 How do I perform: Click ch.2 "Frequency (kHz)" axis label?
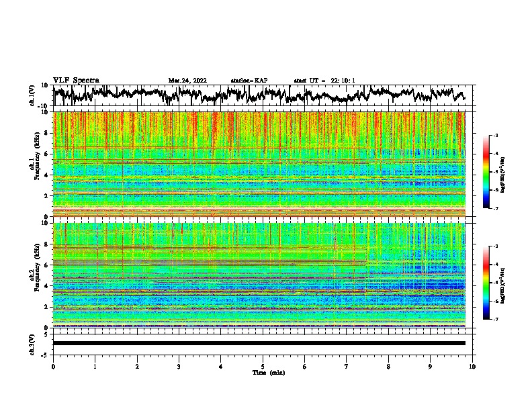37,267
